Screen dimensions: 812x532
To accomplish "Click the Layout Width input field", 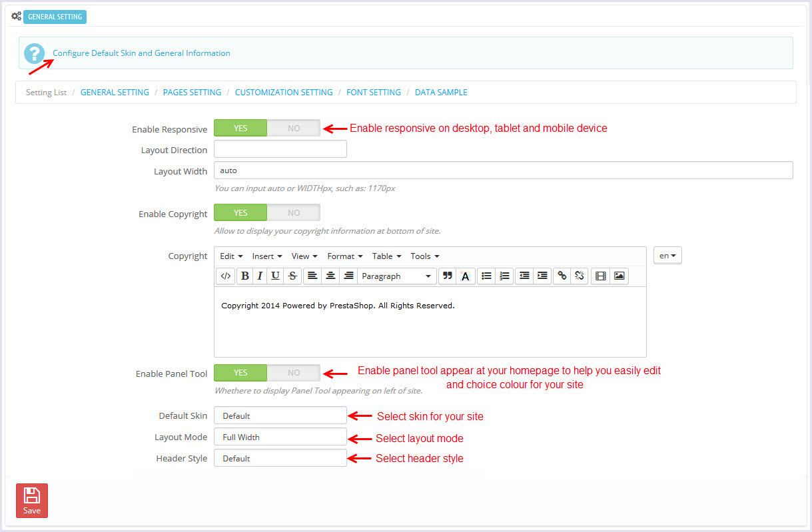I will coord(503,170).
